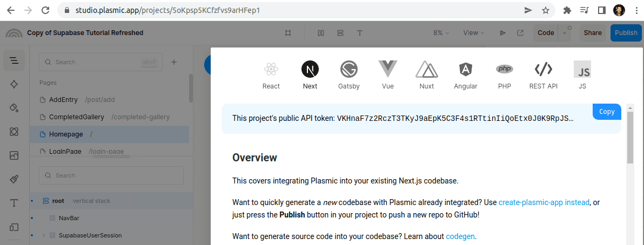
Task: Open the REST API integration tab
Action: (544, 75)
